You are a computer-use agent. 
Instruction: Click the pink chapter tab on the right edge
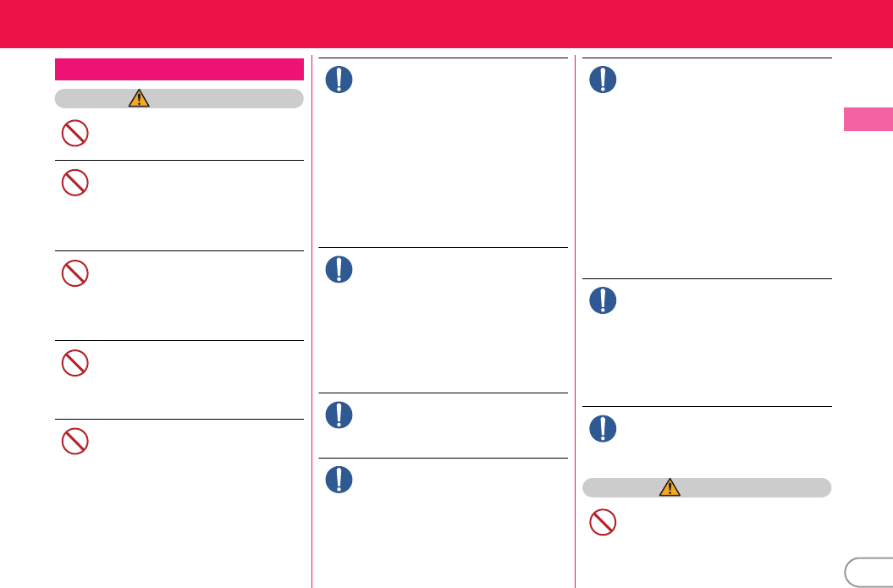coord(868,118)
